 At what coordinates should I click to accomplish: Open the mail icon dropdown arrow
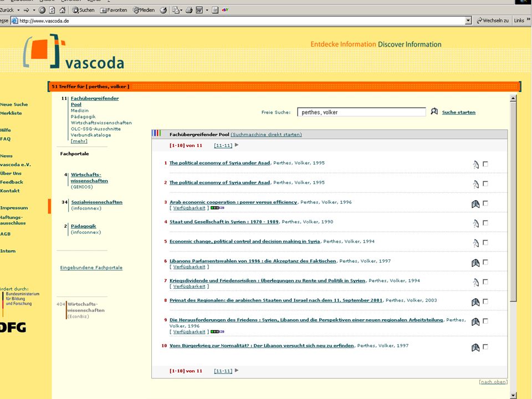[181, 10]
